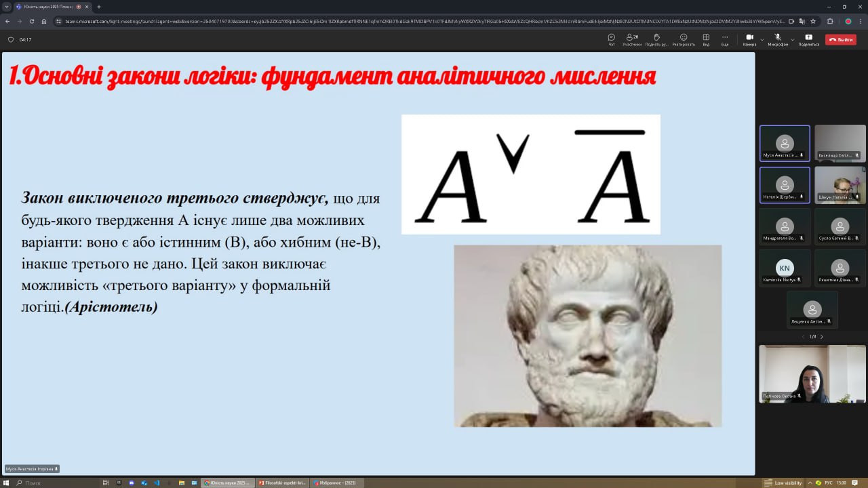Click the red slide title about Основні закони логіки

click(332, 77)
